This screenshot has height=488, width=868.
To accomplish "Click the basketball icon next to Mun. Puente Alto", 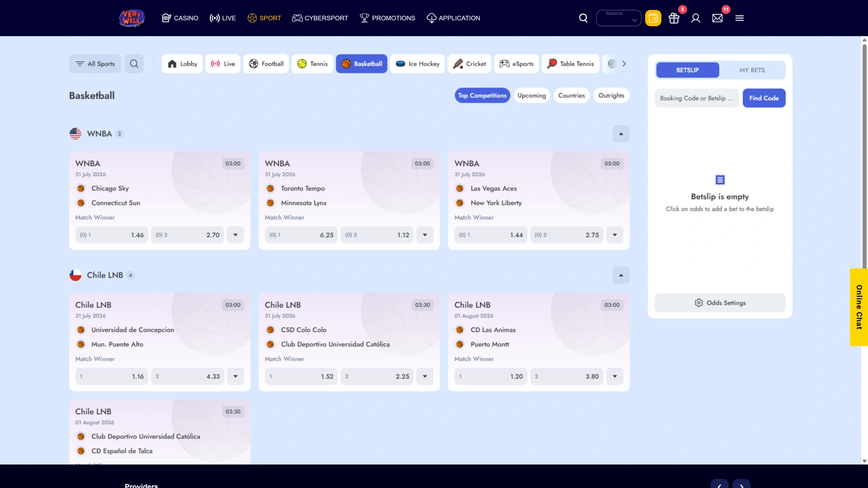I will point(81,344).
